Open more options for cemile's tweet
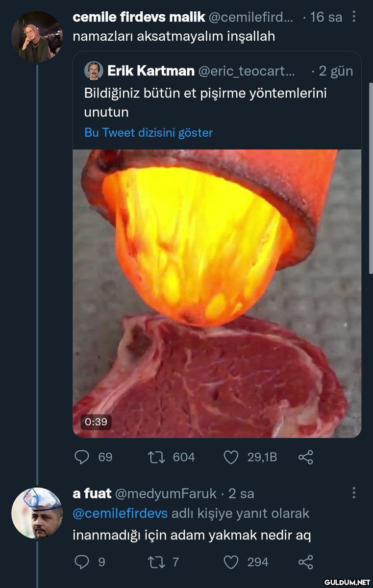Screen dimensions: 373x588 point(354,17)
